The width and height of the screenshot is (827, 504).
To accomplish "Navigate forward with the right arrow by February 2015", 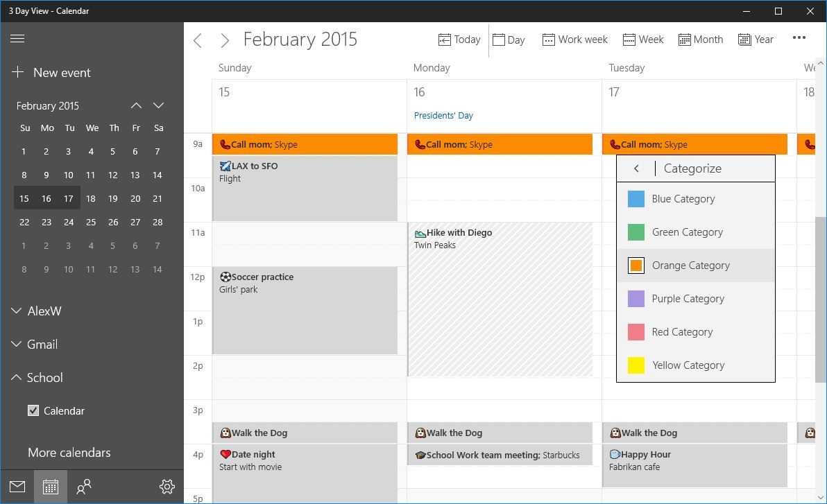I will click(x=225, y=40).
